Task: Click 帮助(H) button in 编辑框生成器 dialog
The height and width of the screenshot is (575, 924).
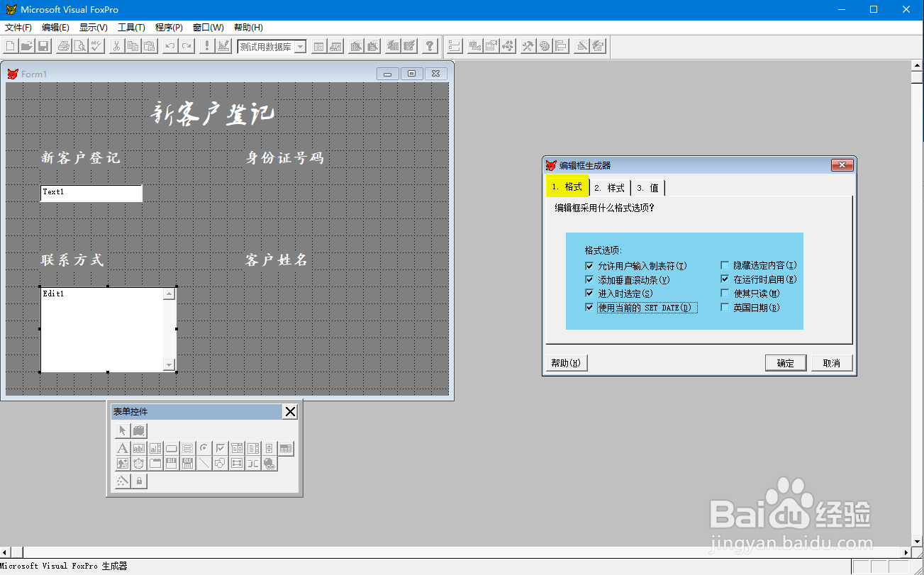Action: [x=566, y=363]
